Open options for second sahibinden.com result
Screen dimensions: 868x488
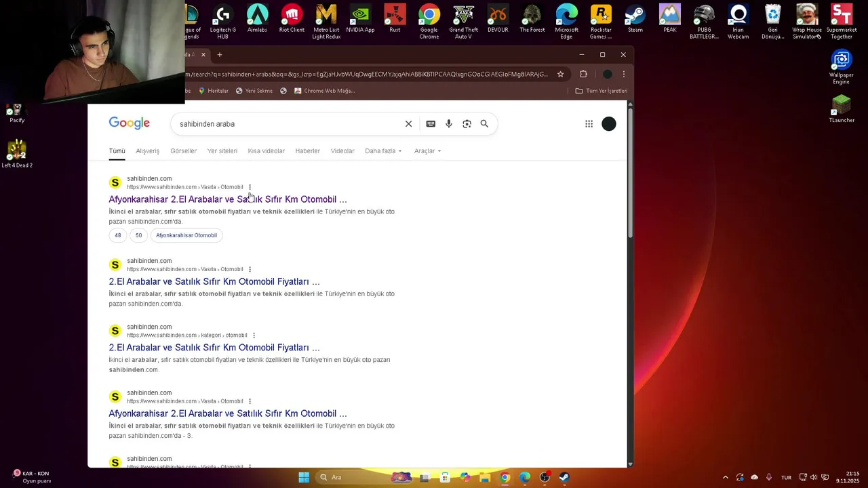point(250,269)
